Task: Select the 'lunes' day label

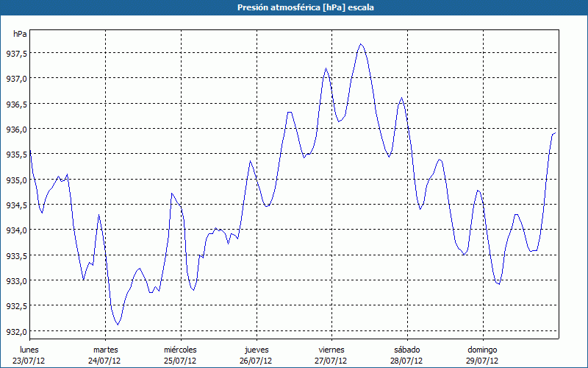Action: (x=29, y=349)
